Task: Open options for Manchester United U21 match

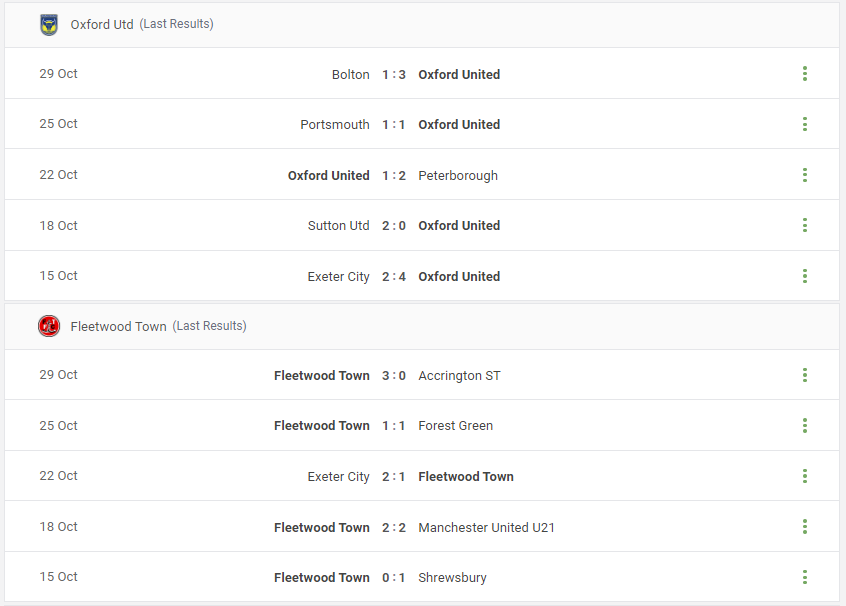Action: tap(804, 527)
